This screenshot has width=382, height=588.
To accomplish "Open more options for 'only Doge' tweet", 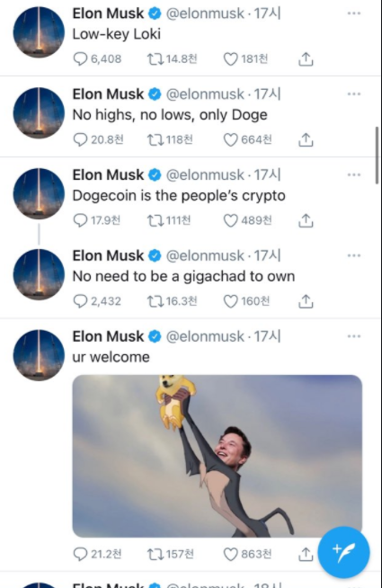I will click(x=354, y=94).
